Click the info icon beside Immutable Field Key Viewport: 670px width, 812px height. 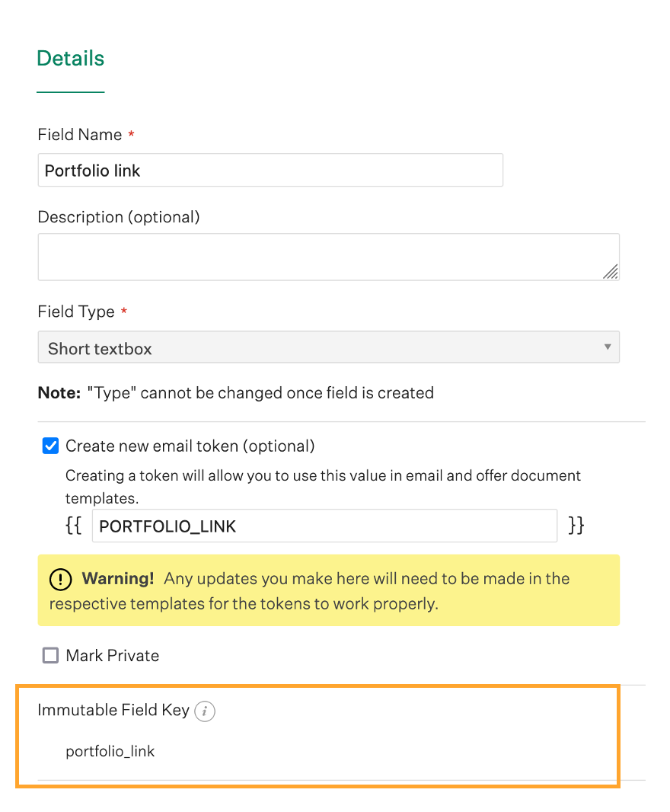pyautogui.click(x=205, y=711)
